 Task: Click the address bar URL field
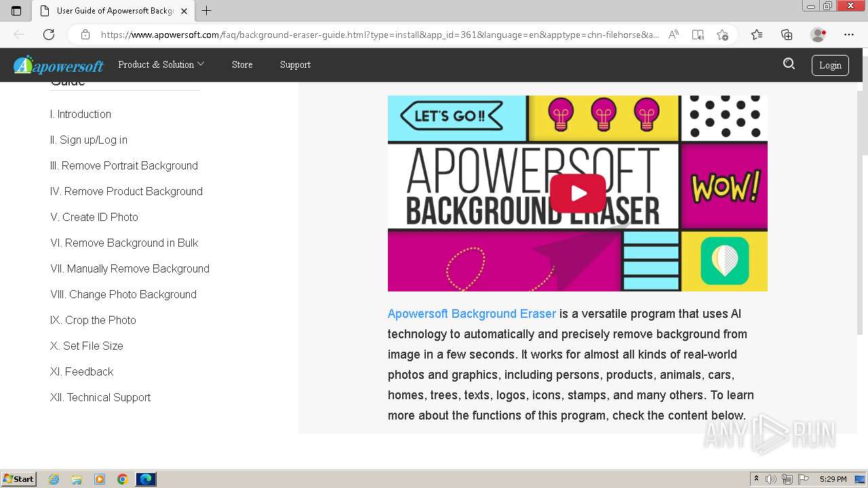pyautogui.click(x=380, y=35)
